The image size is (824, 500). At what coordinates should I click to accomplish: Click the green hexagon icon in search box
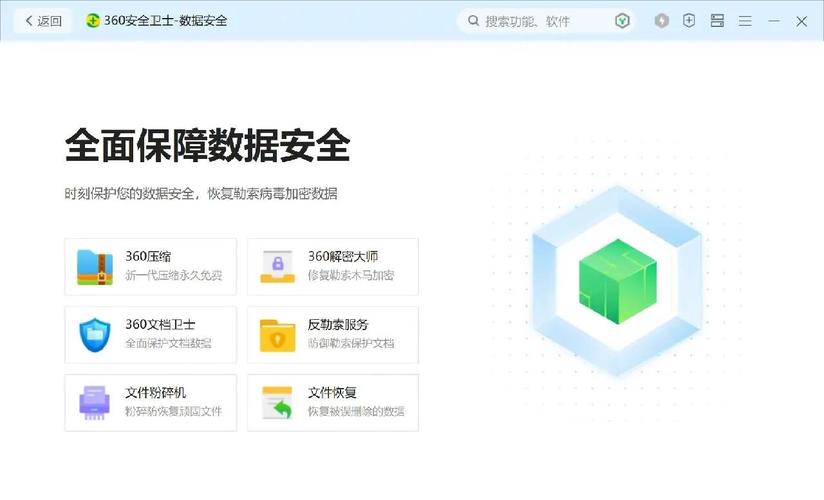click(x=622, y=21)
